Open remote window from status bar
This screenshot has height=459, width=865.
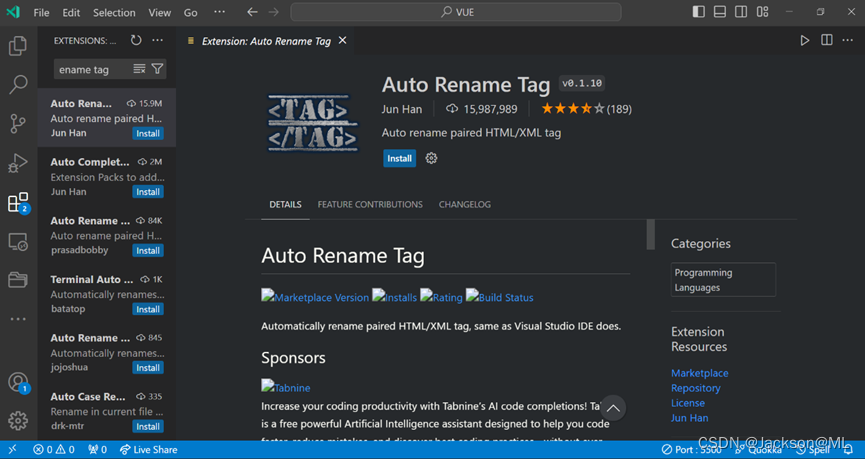click(x=12, y=450)
